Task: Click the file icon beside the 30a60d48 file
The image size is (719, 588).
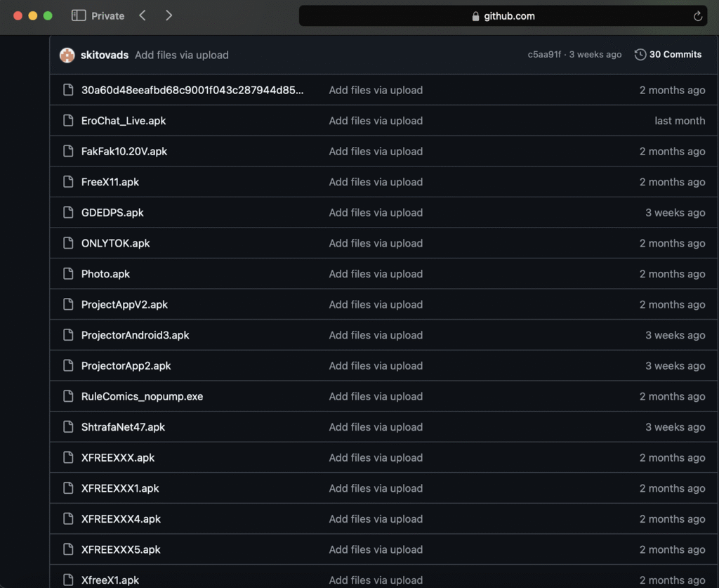Action: pos(68,90)
